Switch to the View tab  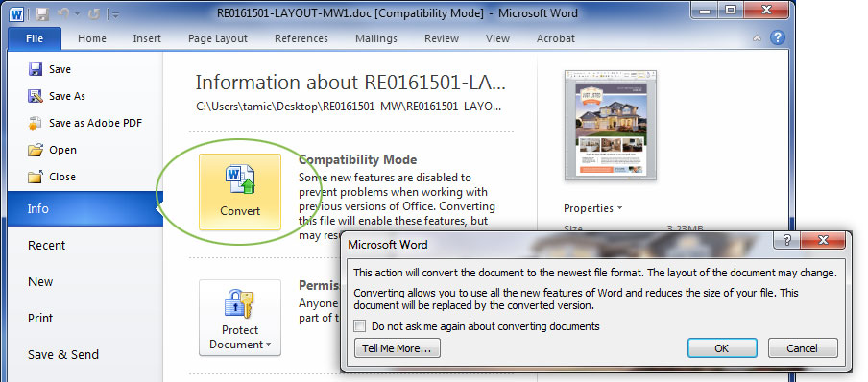coord(497,38)
